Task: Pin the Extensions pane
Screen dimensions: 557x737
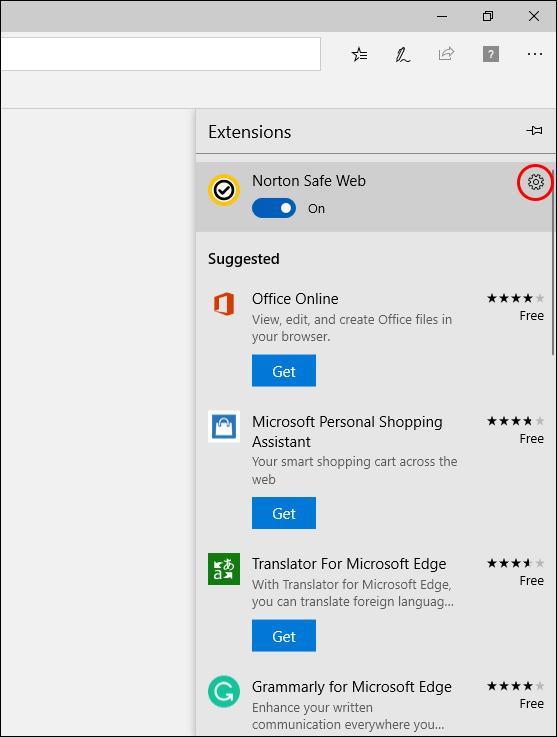Action: click(534, 130)
